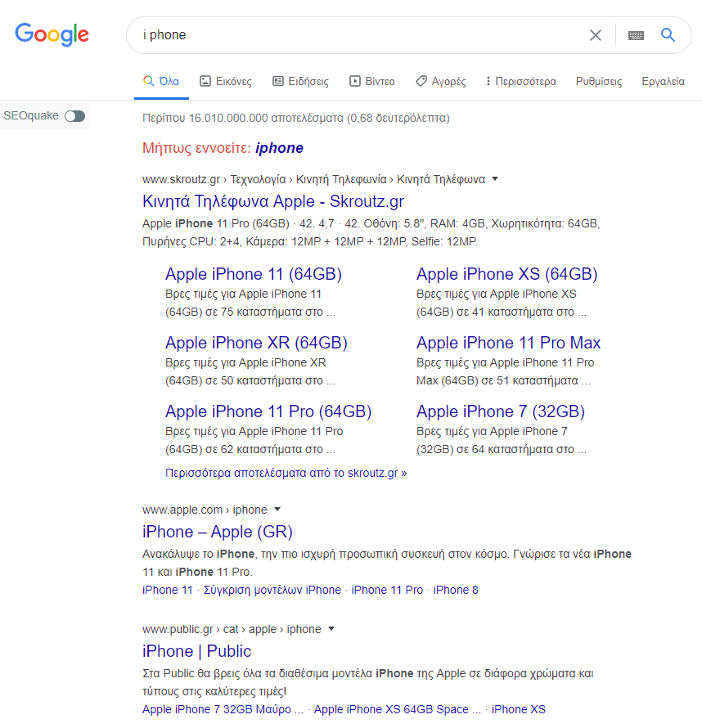Open 'Κινητά Τηλέφωνα Apple - Skroutz.gr' result
Screen dimensions: 702x728
273,201
